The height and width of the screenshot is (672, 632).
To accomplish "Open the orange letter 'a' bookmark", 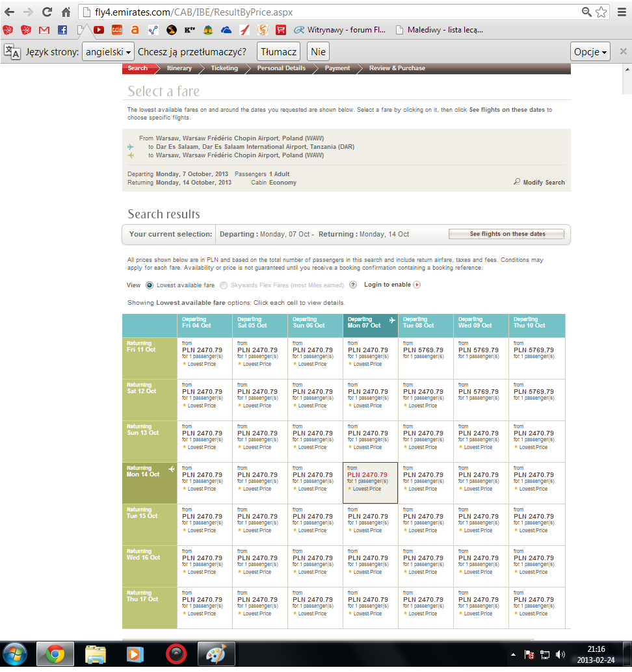I will point(135,30).
